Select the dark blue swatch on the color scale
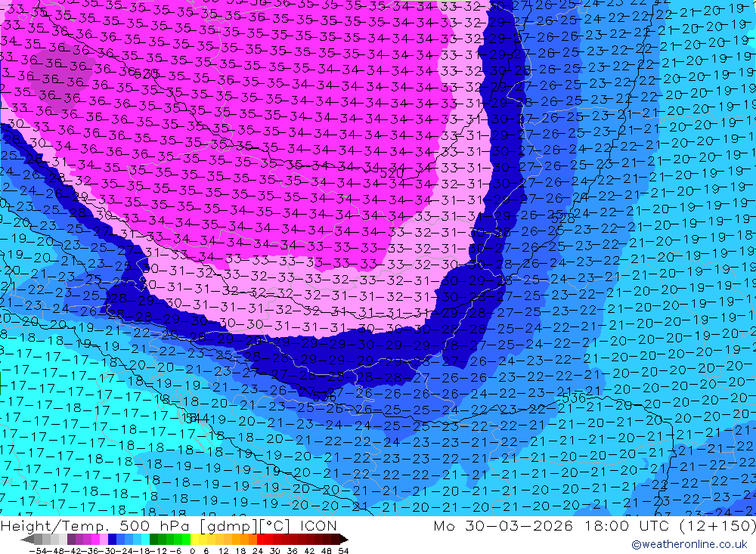The height and width of the screenshot is (554, 756). tap(112, 539)
